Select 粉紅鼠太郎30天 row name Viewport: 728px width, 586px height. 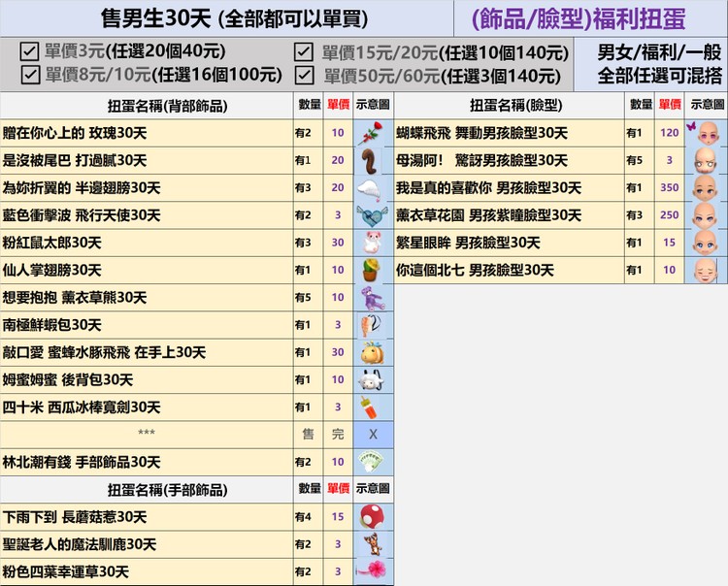click(51, 243)
